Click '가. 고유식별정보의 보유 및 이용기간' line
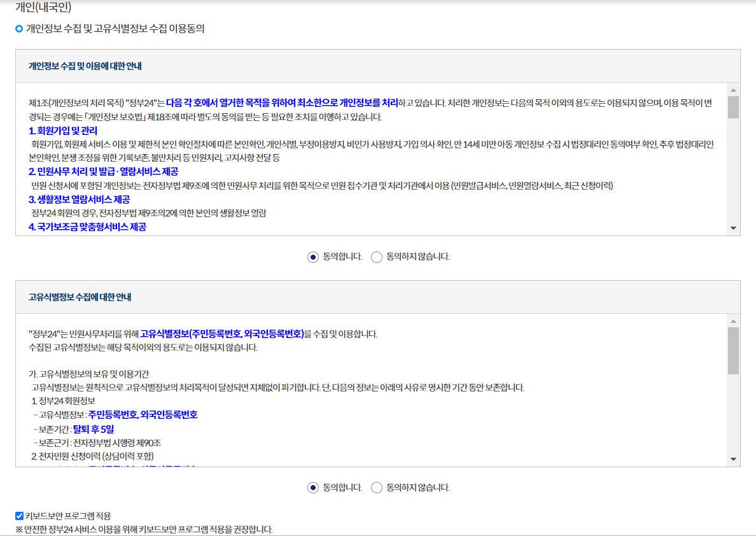Screen dimensions: 756x536 tap(89, 374)
